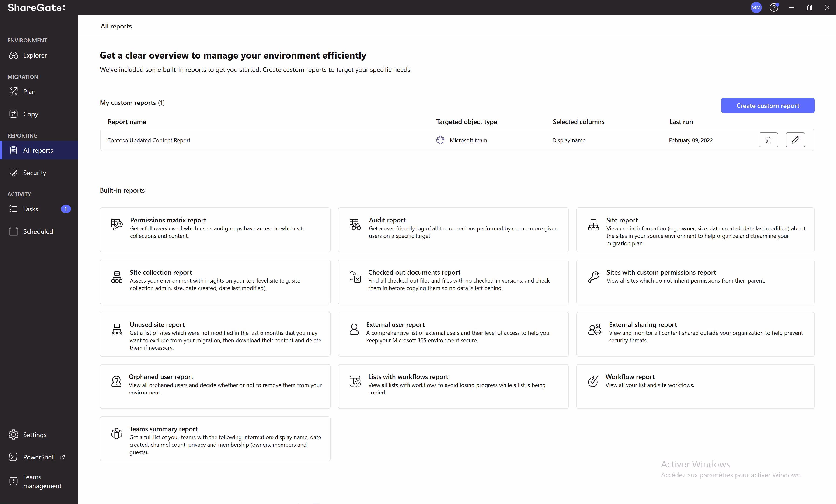836x504 pixels.
Task: Click the MM user avatar
Action: 756,7
